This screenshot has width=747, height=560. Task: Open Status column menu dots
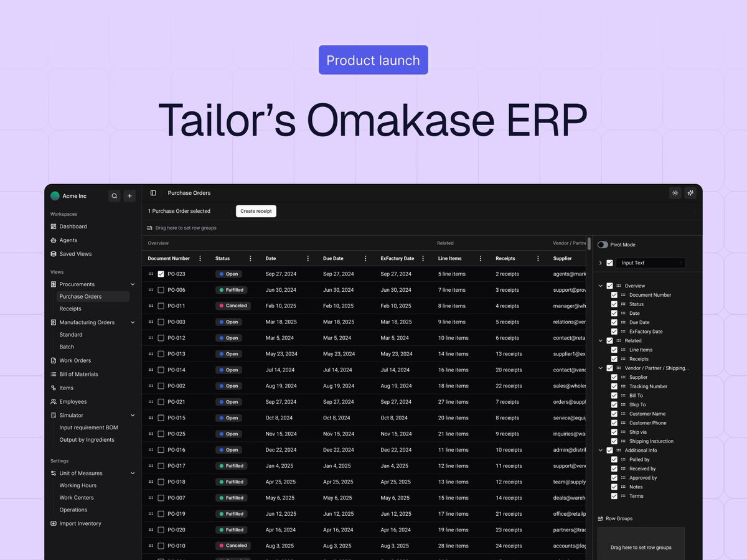tap(250, 258)
